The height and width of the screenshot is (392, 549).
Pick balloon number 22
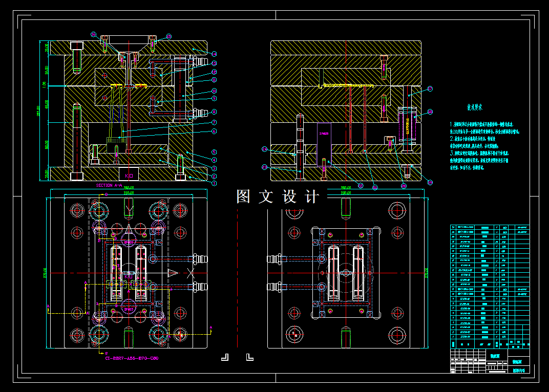361,185
